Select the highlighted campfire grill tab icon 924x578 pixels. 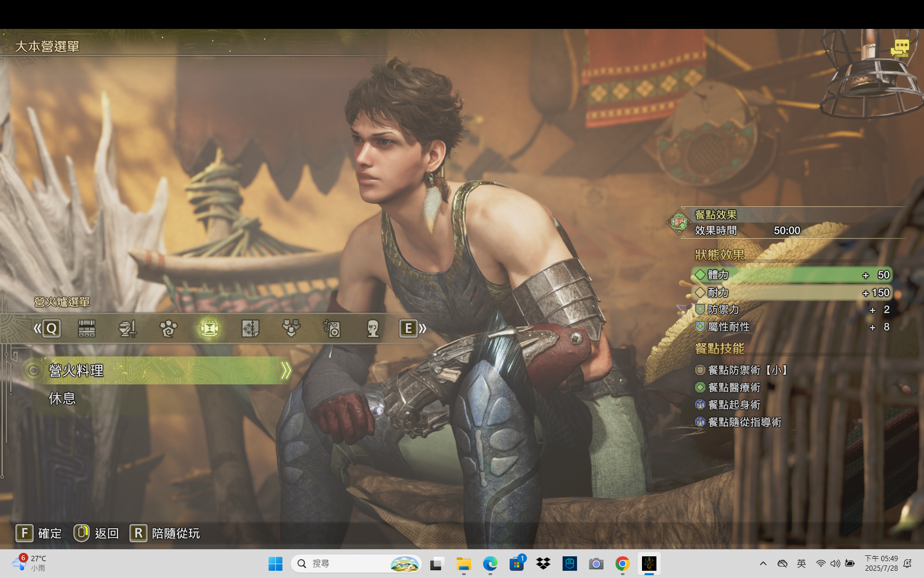209,328
